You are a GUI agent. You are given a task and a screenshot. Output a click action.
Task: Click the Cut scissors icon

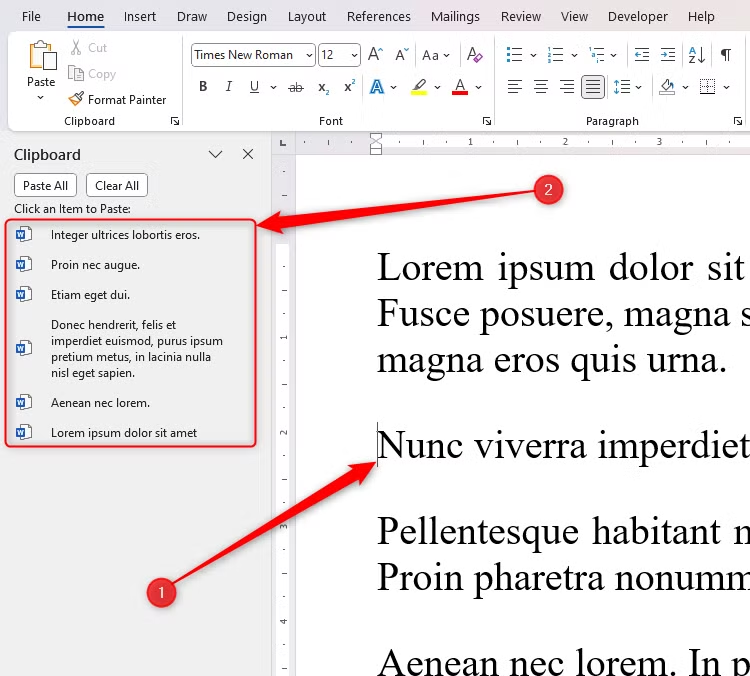tap(76, 47)
